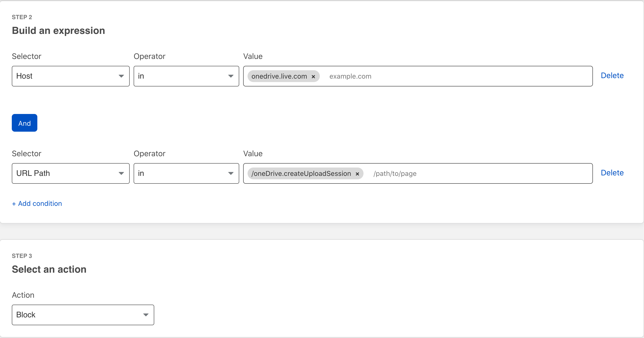This screenshot has height=338, width=644.
Task: Open the Block action dropdown
Action: (x=83, y=314)
